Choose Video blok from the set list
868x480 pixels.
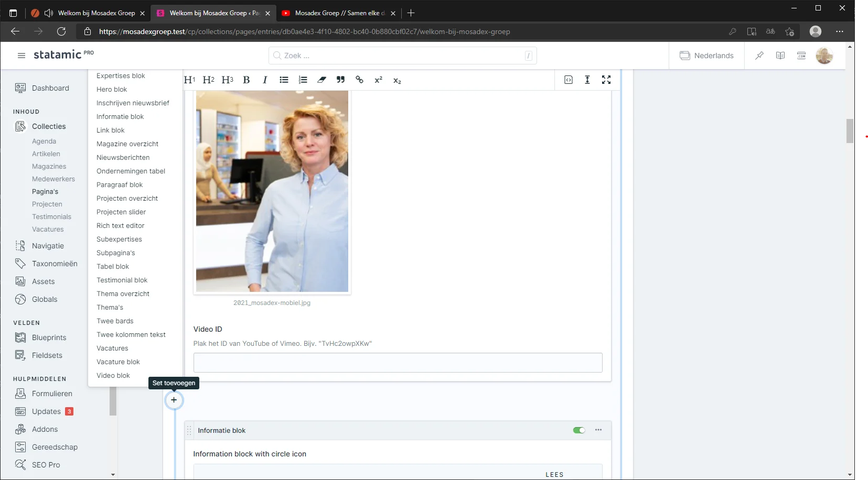click(113, 376)
